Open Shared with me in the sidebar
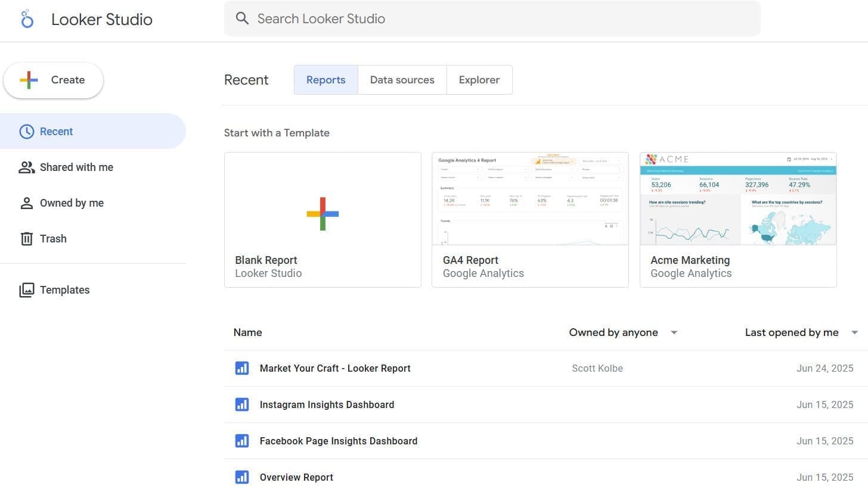Image resolution: width=868 pixels, height=495 pixels. point(93,167)
